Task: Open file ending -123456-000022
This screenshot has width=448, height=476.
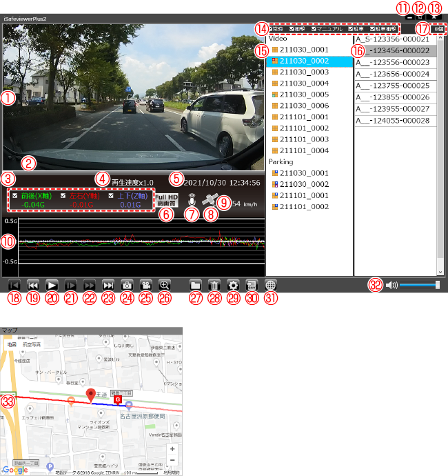Action: pyautogui.click(x=396, y=50)
